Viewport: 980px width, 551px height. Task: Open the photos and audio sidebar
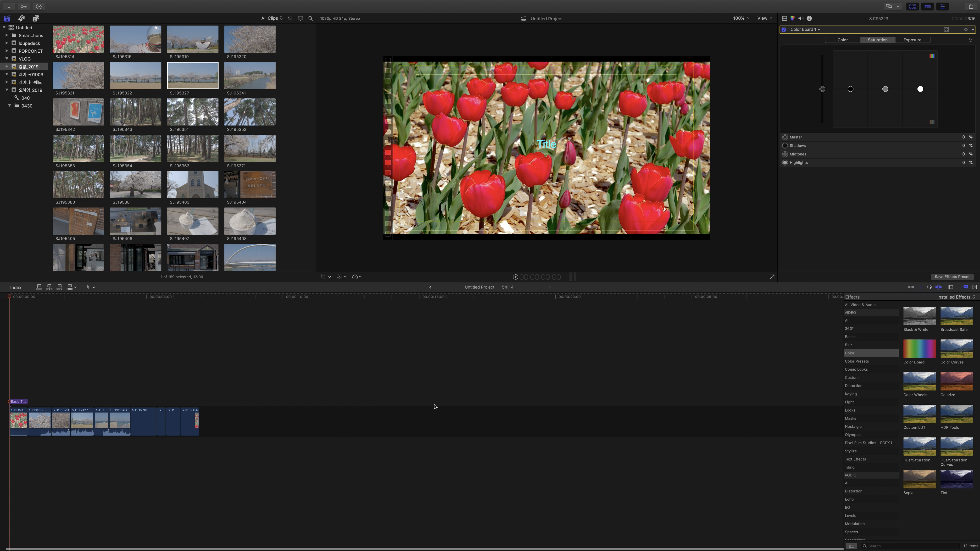coord(21,18)
